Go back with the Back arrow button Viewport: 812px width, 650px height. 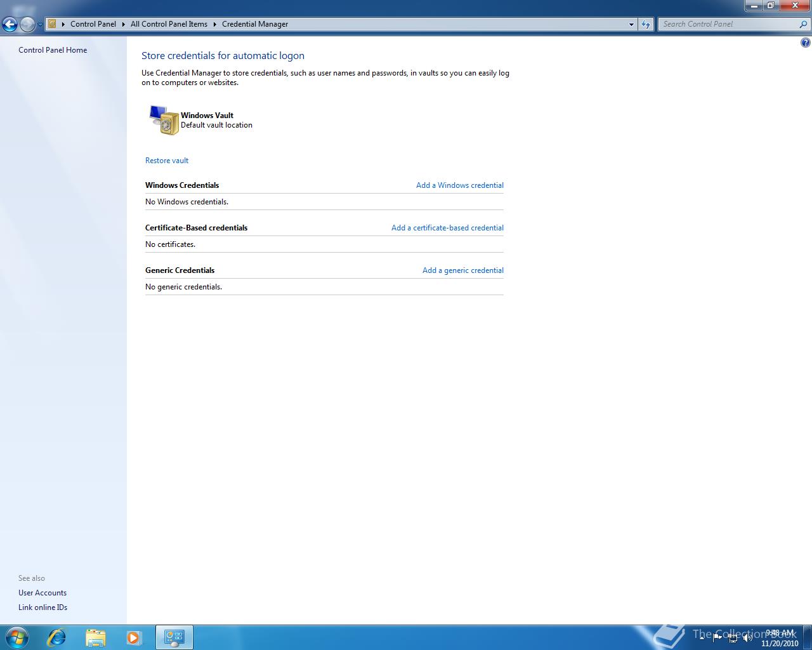tap(10, 24)
